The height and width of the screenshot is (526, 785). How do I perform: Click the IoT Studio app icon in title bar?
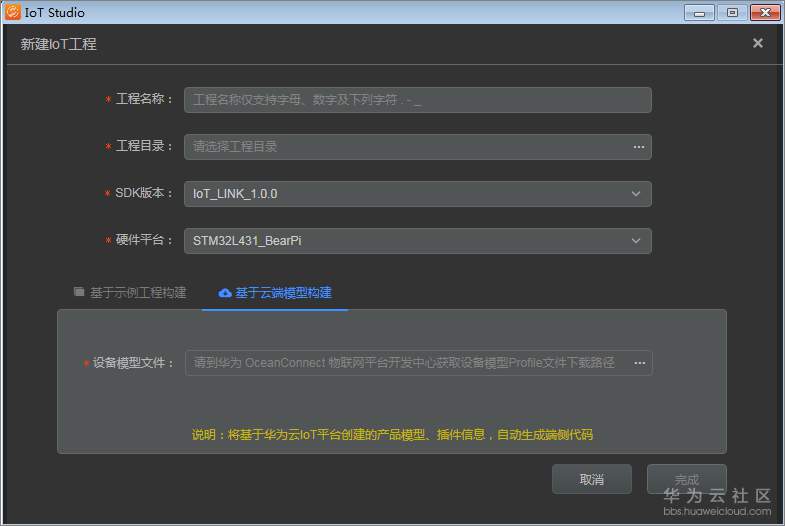pyautogui.click(x=13, y=12)
